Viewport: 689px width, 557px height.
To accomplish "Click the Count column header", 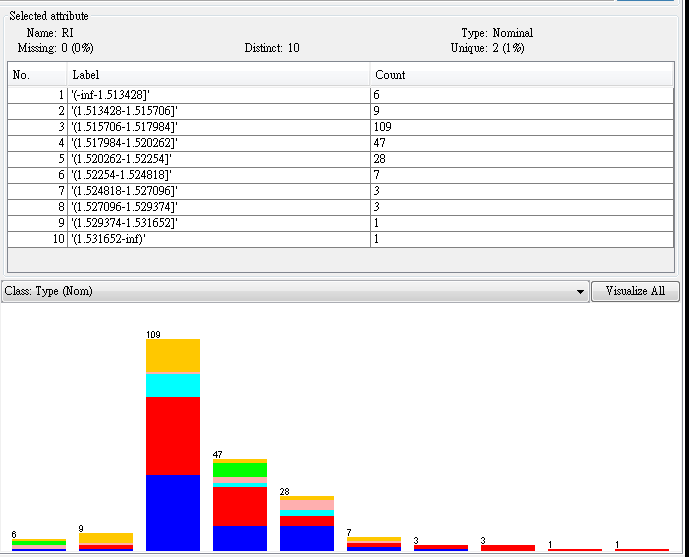I will 522,75.
